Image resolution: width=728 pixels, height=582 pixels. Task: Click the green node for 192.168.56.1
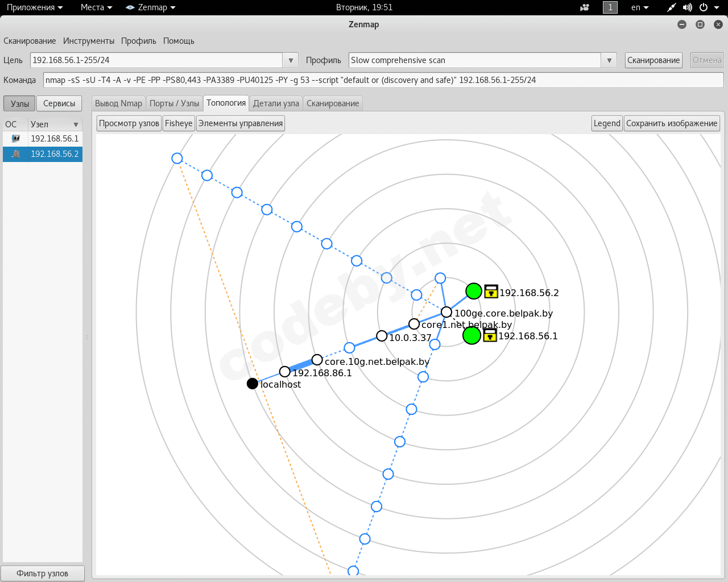point(471,335)
